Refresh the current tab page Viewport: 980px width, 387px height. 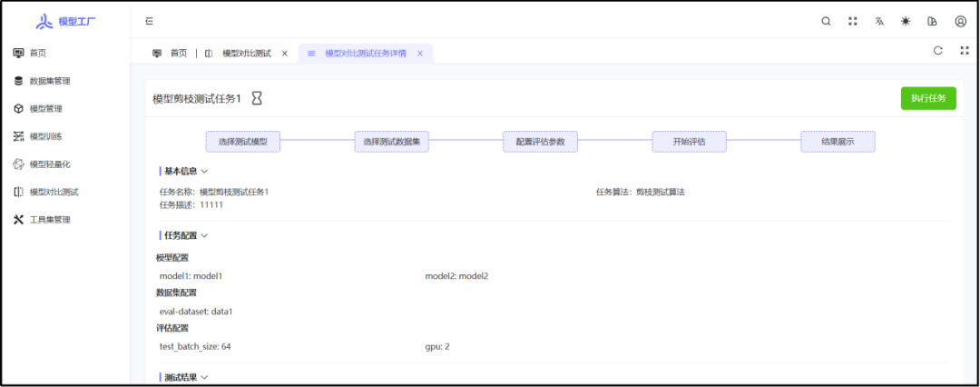(938, 51)
